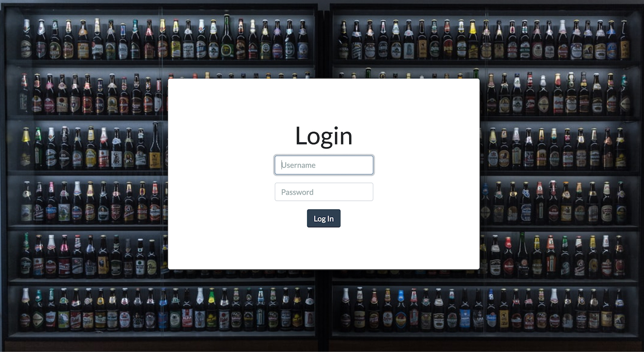Click inside the Username input field

point(324,165)
